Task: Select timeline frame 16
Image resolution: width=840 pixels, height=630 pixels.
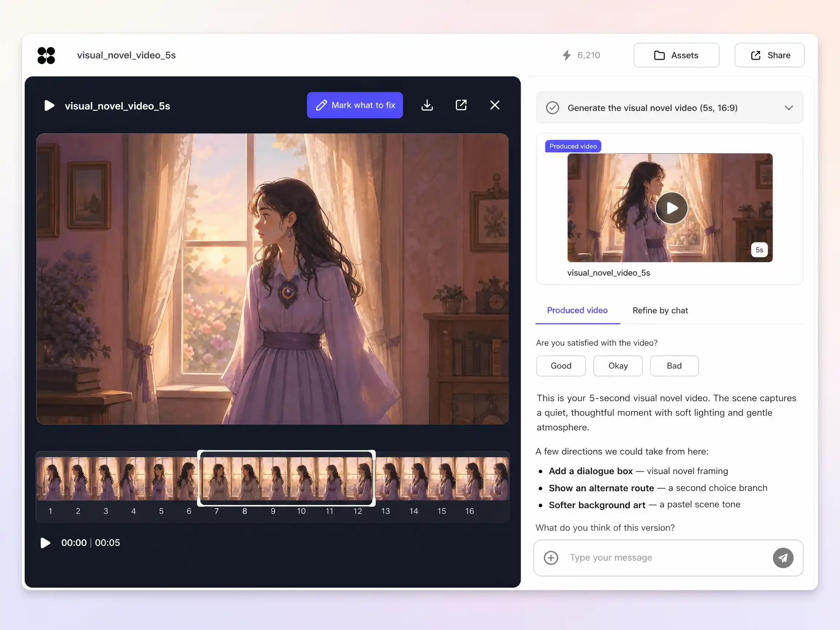Action: click(469, 479)
